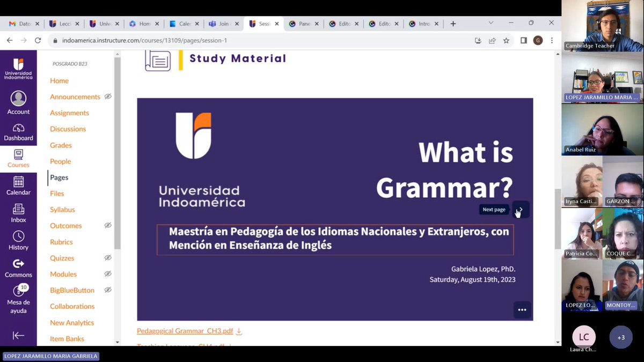Image resolution: width=644 pixels, height=362 pixels.
Task: Toggle BigBlueButton visibility eye icon
Action: (108, 290)
